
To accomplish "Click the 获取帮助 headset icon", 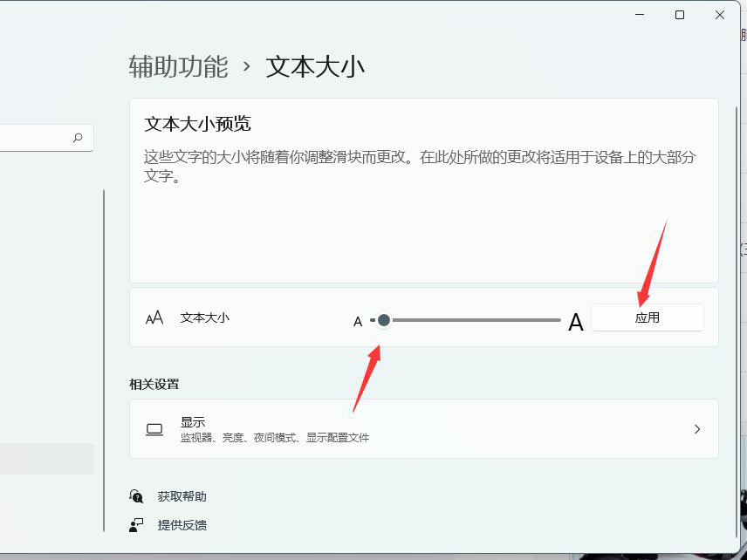I will coord(137,496).
